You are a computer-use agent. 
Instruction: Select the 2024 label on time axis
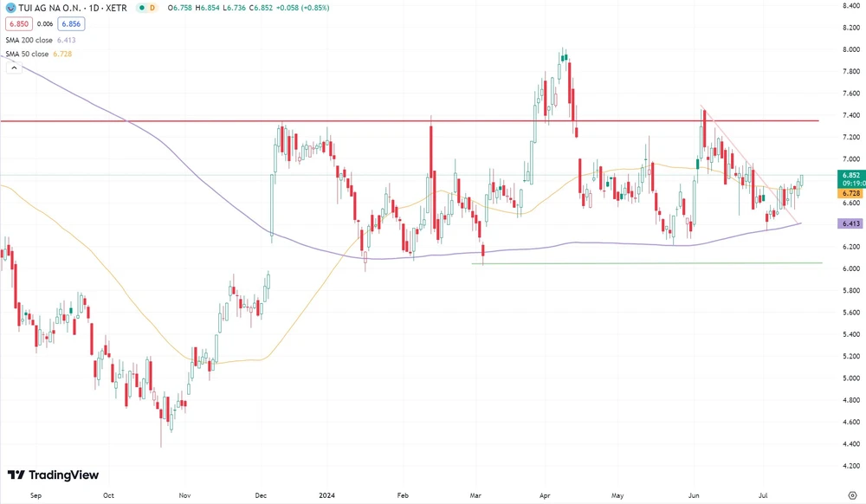pos(327,495)
